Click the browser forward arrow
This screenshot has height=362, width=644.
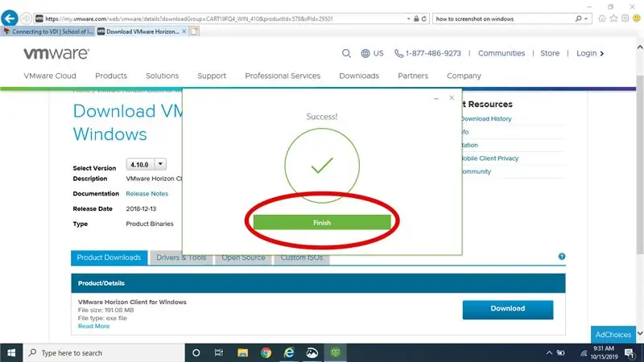tap(26, 19)
